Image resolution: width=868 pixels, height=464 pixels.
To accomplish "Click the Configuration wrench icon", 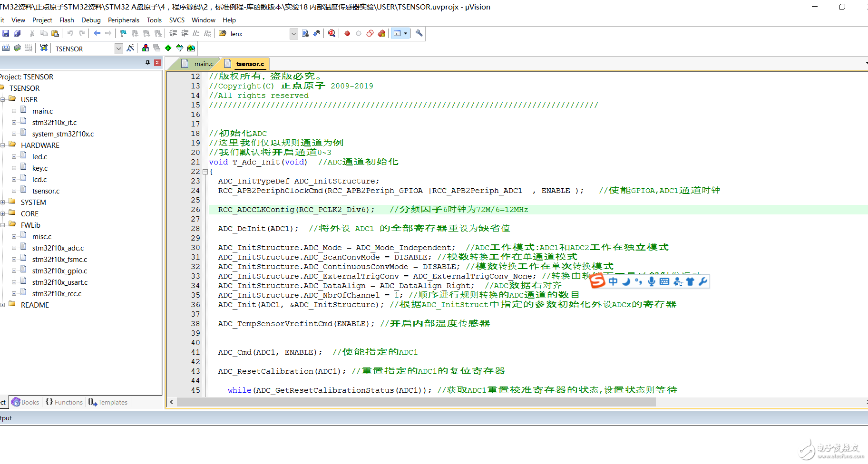I will (419, 33).
